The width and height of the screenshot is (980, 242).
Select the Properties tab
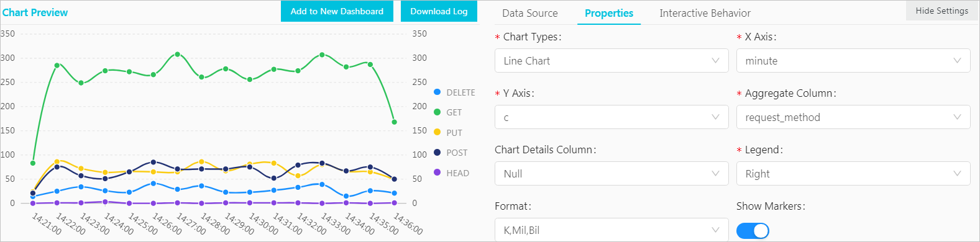(x=609, y=13)
